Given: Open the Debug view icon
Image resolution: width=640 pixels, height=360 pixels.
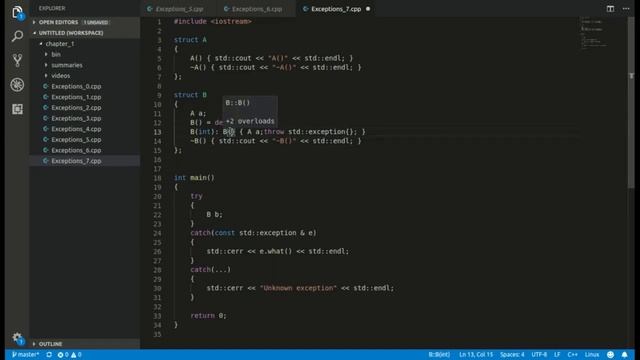Looking at the screenshot, I should click(17, 85).
